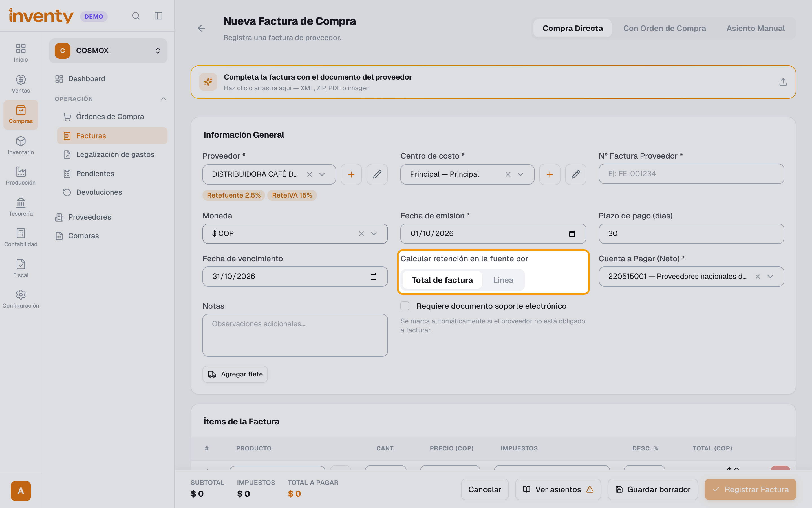Viewport: 812px width, 508px height.
Task: Click the N° Factura Proveedor input
Action: click(x=691, y=174)
